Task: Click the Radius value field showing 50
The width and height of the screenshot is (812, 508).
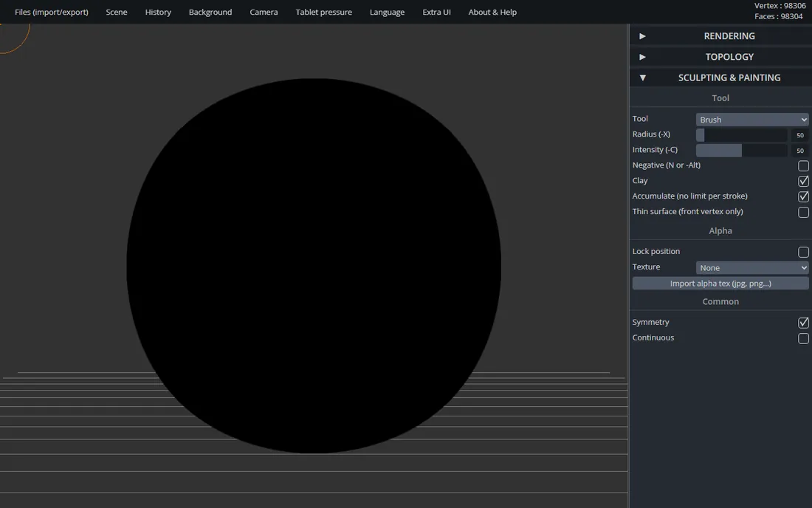Action: [x=800, y=135]
